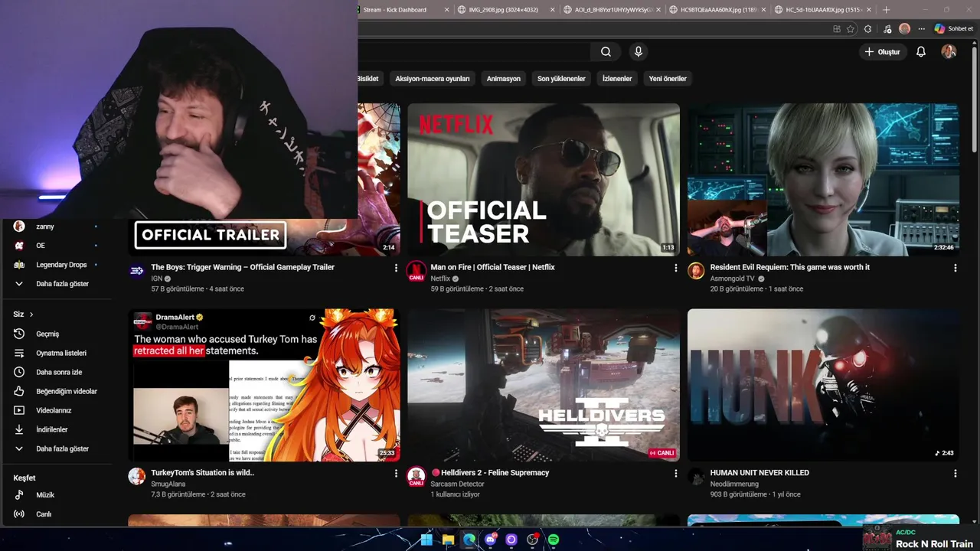Select the Aksiyon-macera oyunları filter chip
This screenshot has height=551, width=980.
(x=433, y=79)
